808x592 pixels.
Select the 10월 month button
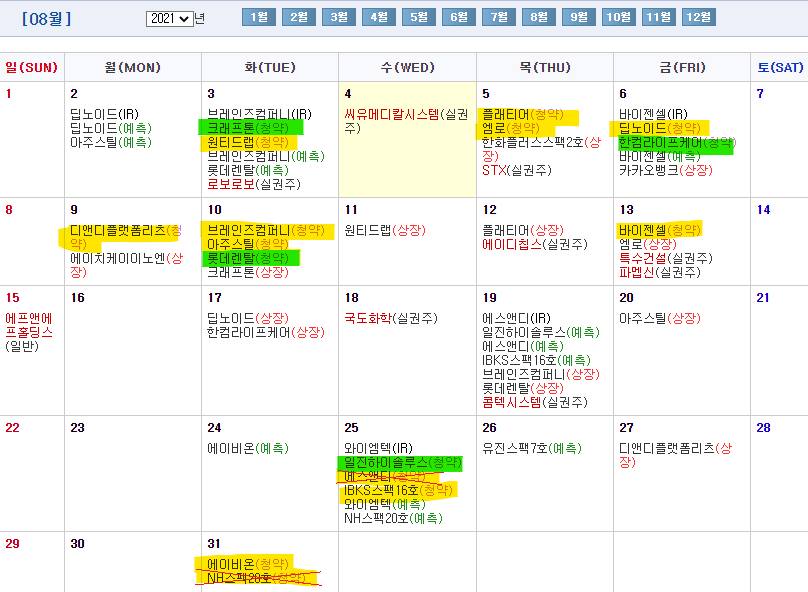click(x=618, y=17)
